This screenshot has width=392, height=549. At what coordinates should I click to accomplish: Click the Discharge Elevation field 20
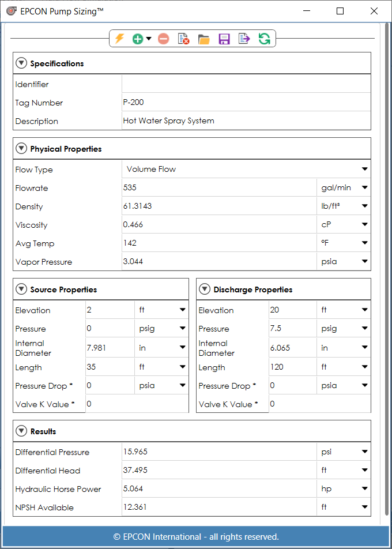click(x=293, y=310)
